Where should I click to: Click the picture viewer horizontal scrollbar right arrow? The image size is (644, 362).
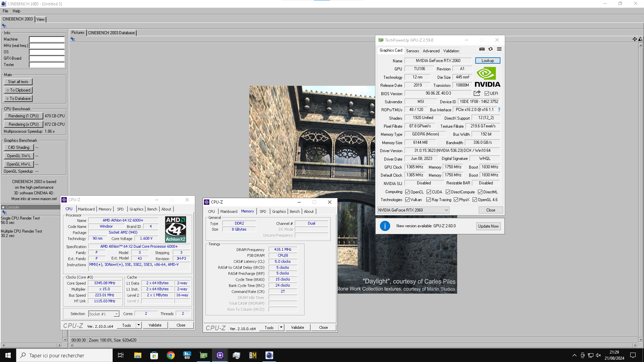click(635, 345)
